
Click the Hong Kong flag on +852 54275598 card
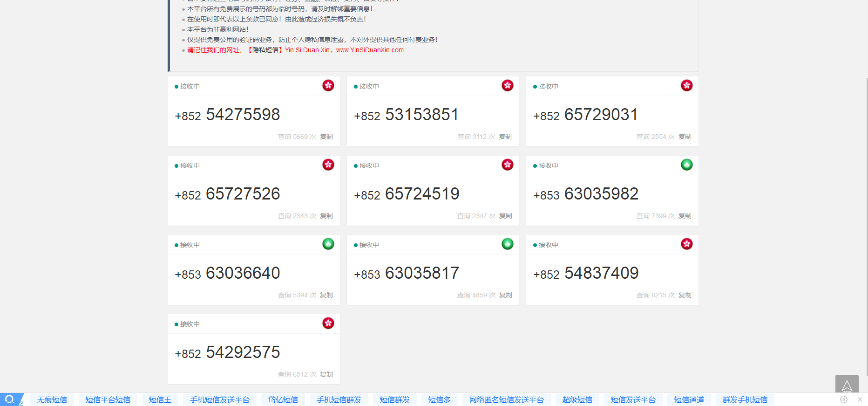click(328, 85)
